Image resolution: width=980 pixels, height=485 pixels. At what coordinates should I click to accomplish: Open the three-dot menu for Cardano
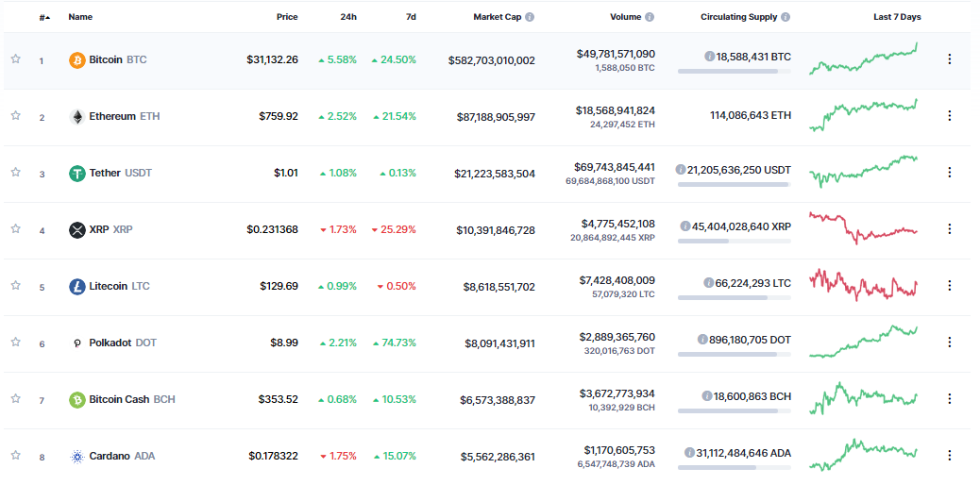950,455
